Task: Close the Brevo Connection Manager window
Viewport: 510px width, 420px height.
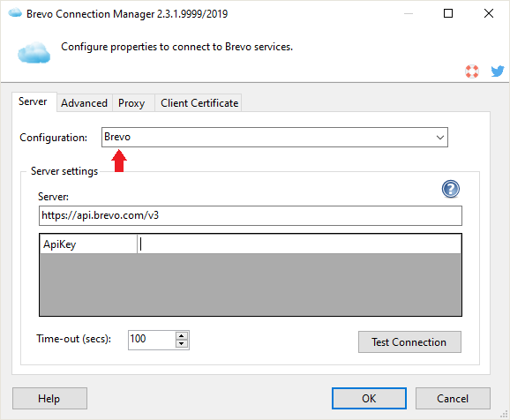Action: (x=489, y=13)
